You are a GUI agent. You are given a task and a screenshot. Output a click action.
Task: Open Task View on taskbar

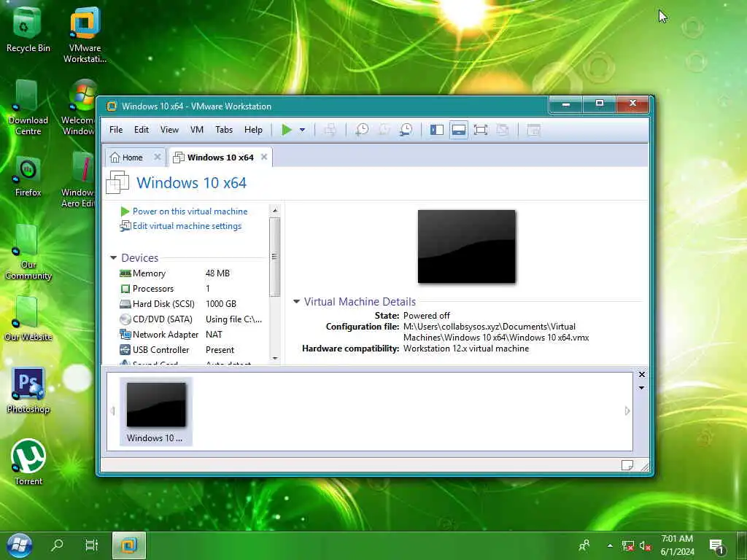coord(91,545)
